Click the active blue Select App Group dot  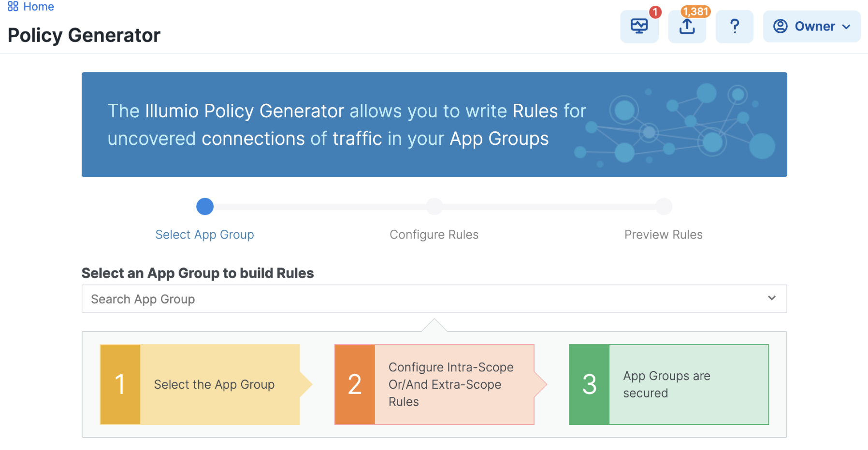[204, 207]
